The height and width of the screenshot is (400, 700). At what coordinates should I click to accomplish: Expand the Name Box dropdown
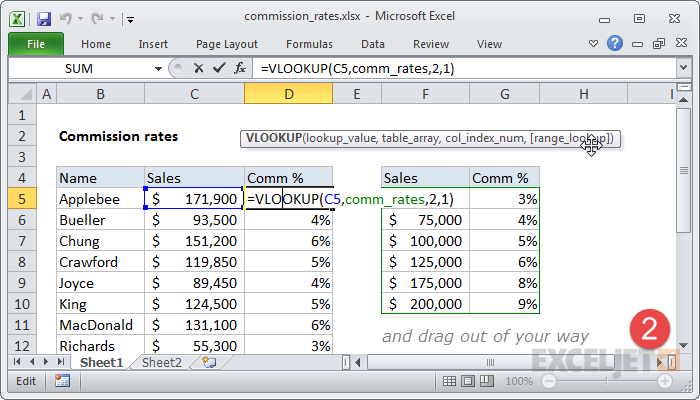[158, 69]
